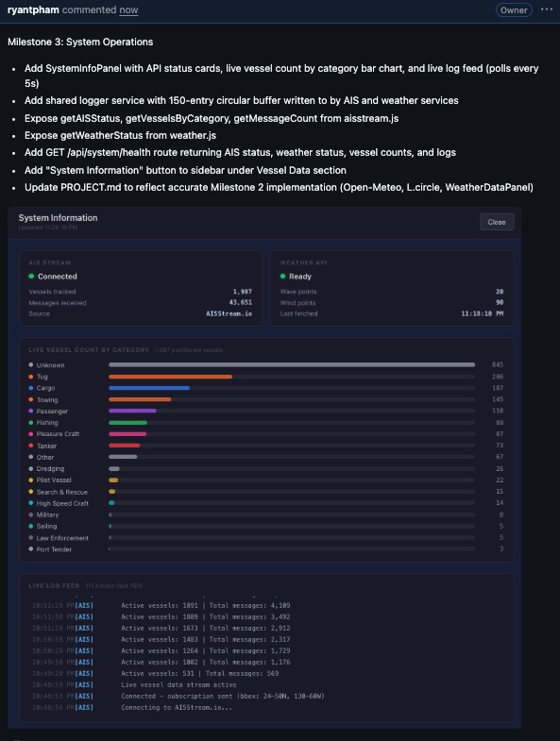This screenshot has width=560, height=741.
Task: Click the Passenger category purple bar
Action: point(132,412)
